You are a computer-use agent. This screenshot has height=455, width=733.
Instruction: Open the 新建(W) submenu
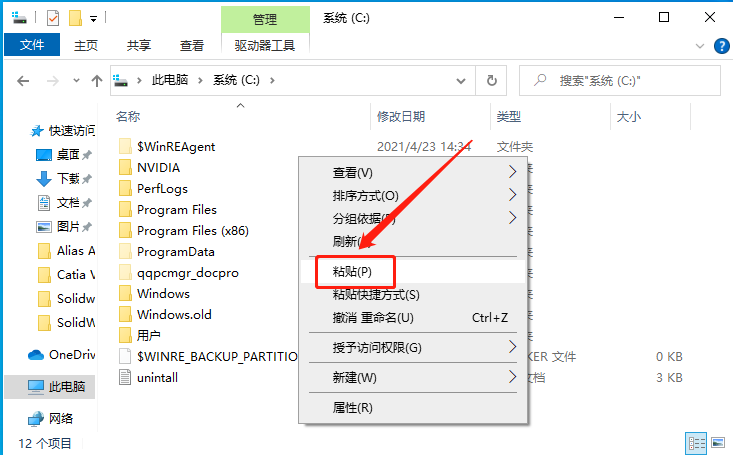tap(413, 377)
